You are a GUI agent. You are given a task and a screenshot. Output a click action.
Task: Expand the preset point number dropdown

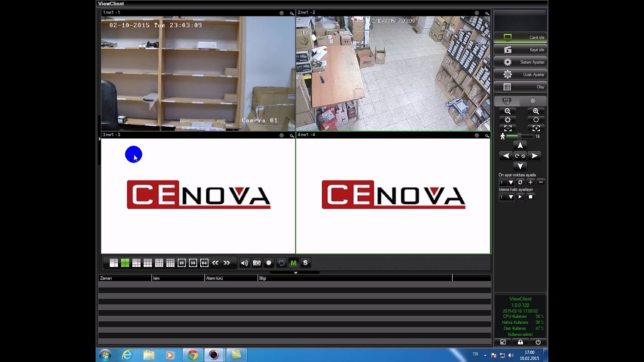click(511, 183)
